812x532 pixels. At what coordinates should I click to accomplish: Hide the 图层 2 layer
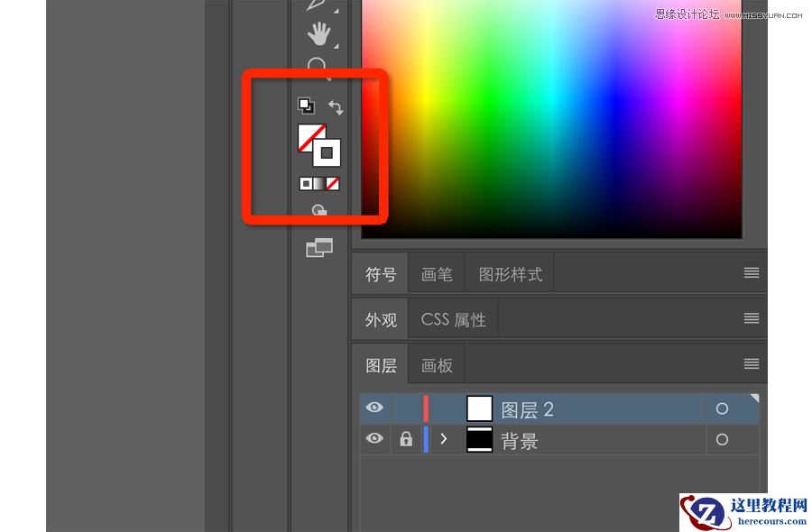pyautogui.click(x=374, y=408)
